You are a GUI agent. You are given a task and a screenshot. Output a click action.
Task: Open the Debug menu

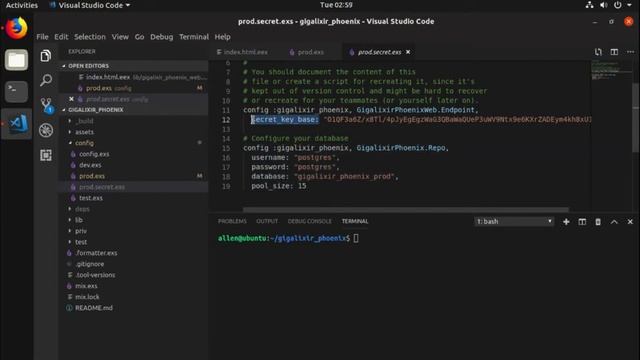tap(162, 37)
